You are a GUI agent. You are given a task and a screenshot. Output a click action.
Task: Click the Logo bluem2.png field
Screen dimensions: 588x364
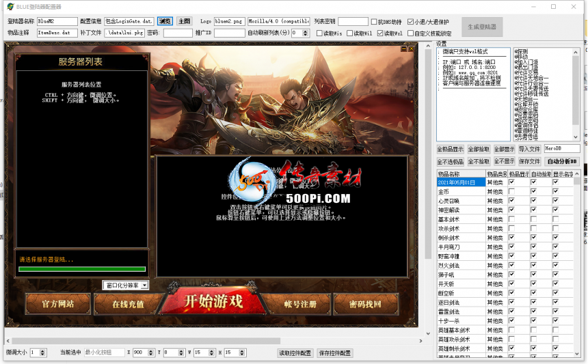click(229, 21)
